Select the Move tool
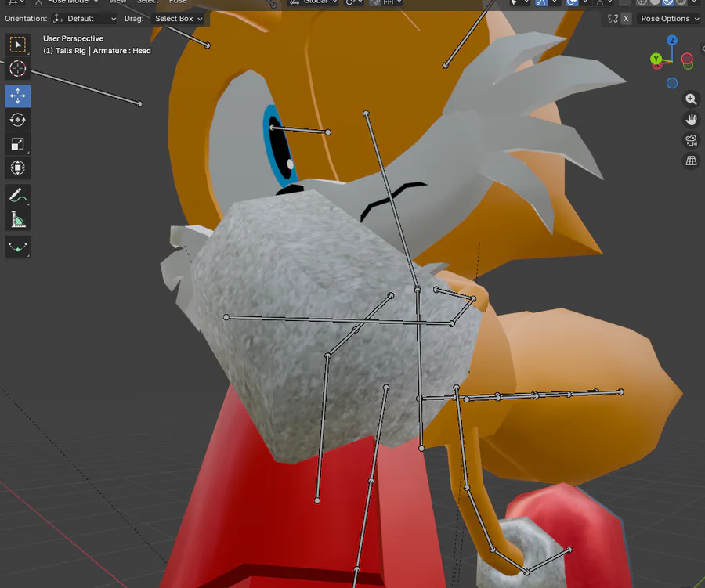This screenshot has width=705, height=588. click(17, 96)
